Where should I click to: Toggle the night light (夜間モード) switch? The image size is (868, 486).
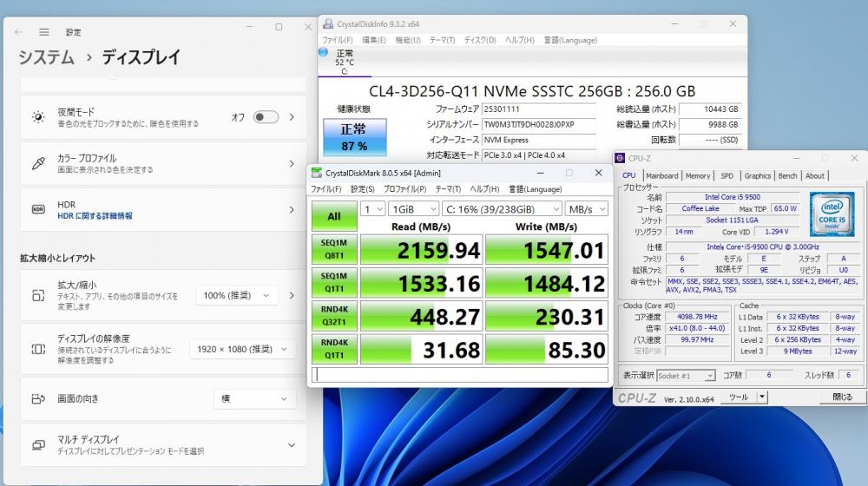pyautogui.click(x=266, y=117)
